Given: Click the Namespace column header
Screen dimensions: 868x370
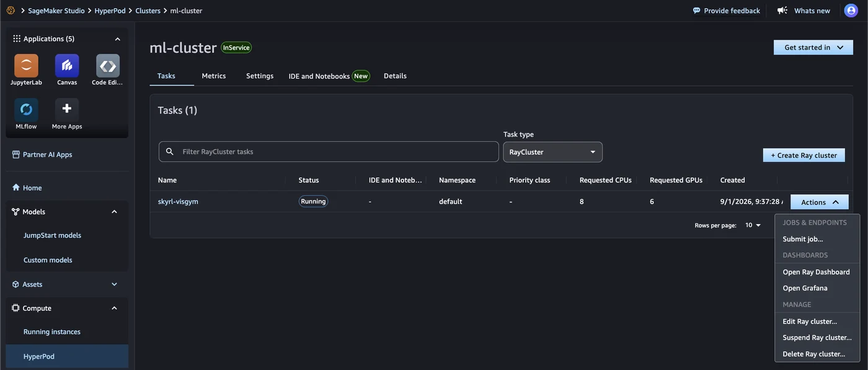Looking at the screenshot, I should click(x=457, y=180).
